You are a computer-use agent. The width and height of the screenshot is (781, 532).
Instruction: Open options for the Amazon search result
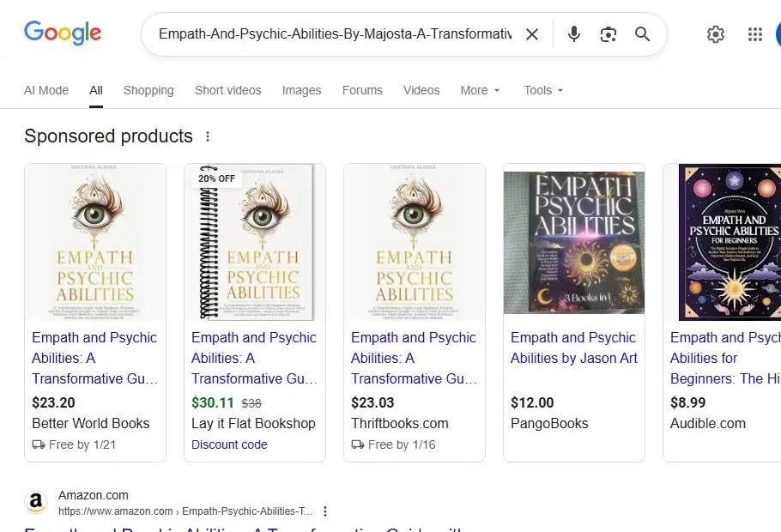[325, 511]
